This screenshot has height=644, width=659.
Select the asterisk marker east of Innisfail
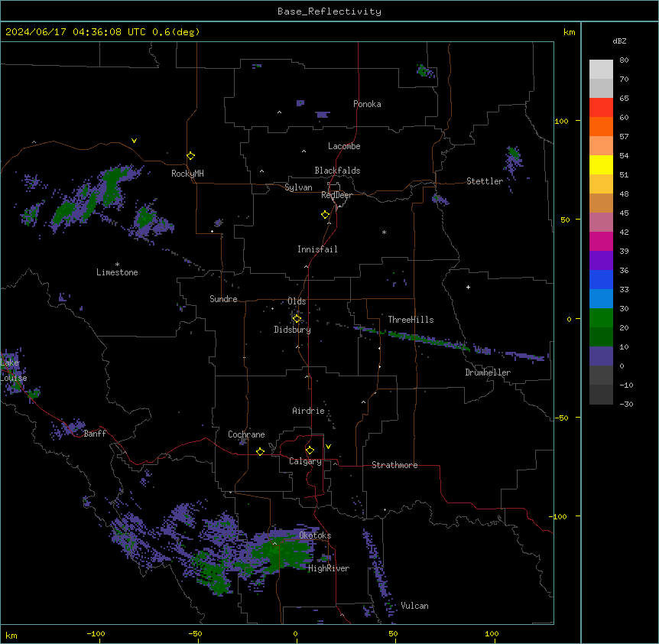(x=384, y=232)
